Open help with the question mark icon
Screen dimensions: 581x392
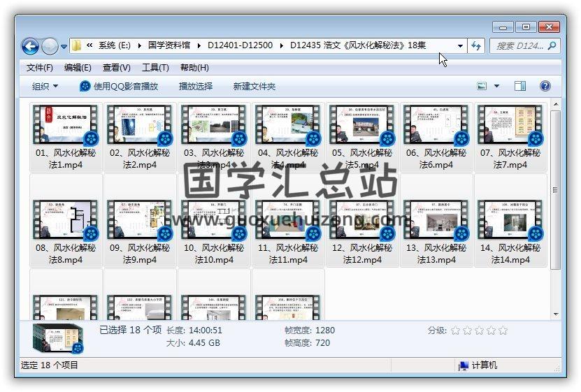(545, 86)
